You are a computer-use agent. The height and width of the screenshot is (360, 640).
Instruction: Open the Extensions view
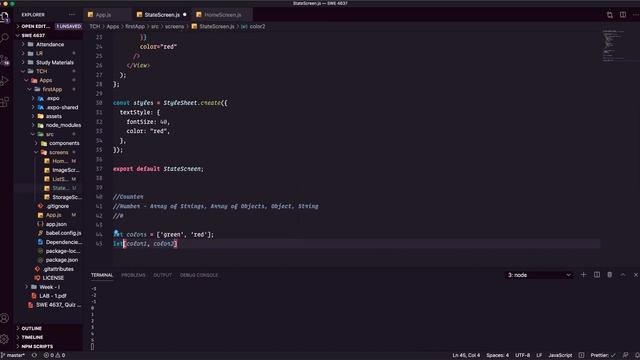click(5, 102)
